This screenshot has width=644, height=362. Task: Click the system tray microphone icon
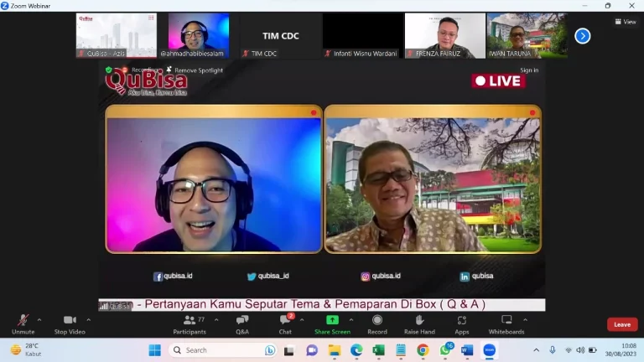point(553,350)
